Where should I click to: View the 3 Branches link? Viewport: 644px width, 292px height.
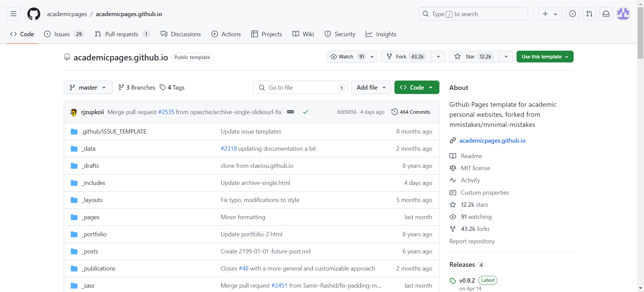[x=137, y=87]
